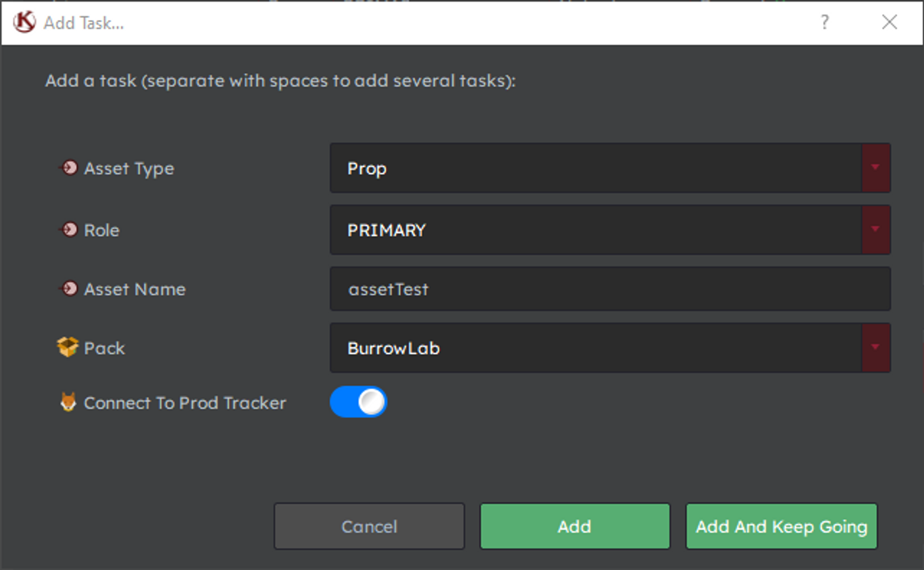
Task: Select the BurrowLab combo box field
Action: coord(610,347)
